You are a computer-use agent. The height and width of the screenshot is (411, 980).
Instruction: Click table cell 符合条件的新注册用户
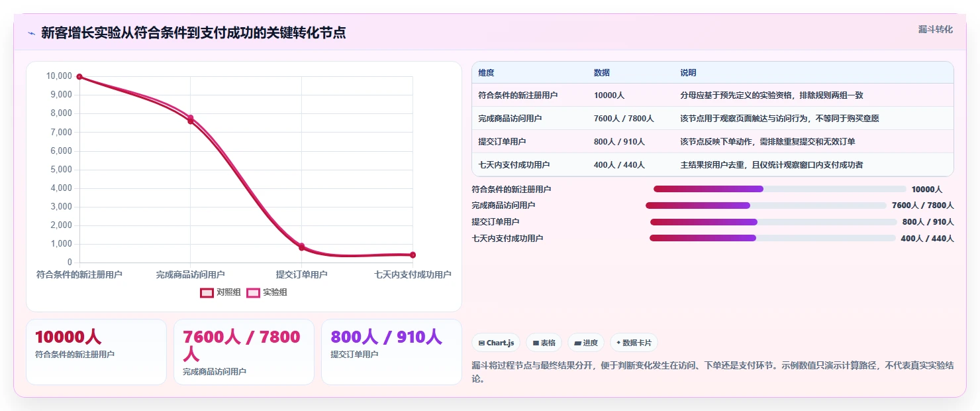point(518,95)
